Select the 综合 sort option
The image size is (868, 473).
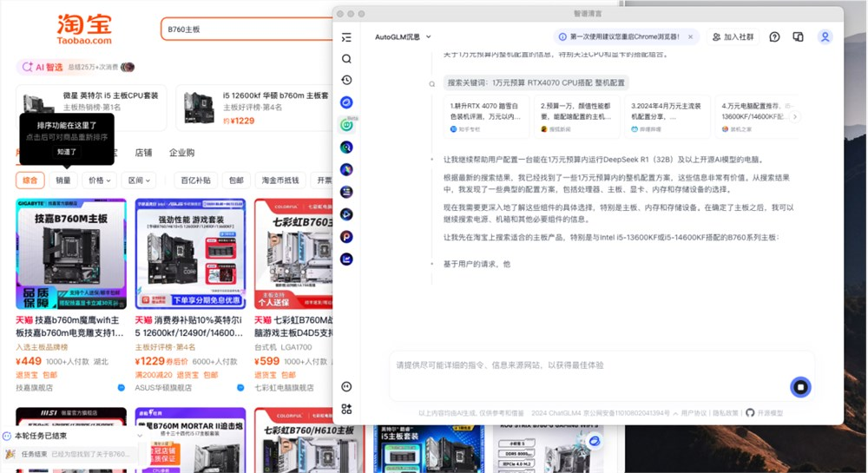(30, 181)
